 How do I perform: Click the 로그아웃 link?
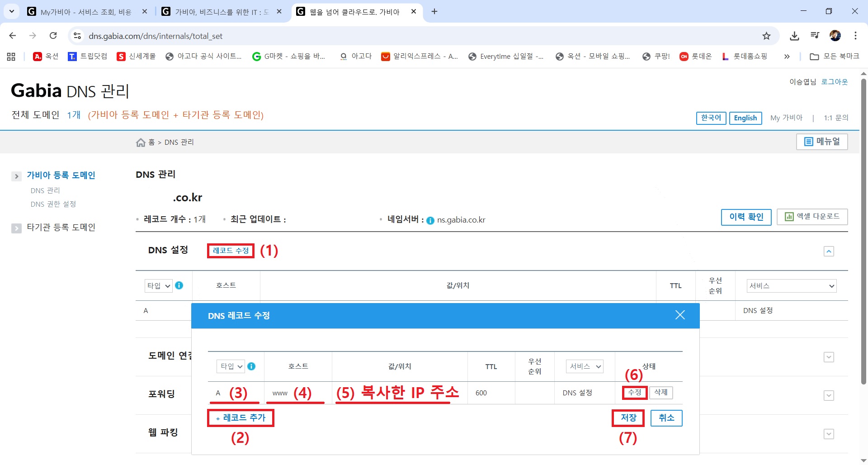(x=835, y=82)
